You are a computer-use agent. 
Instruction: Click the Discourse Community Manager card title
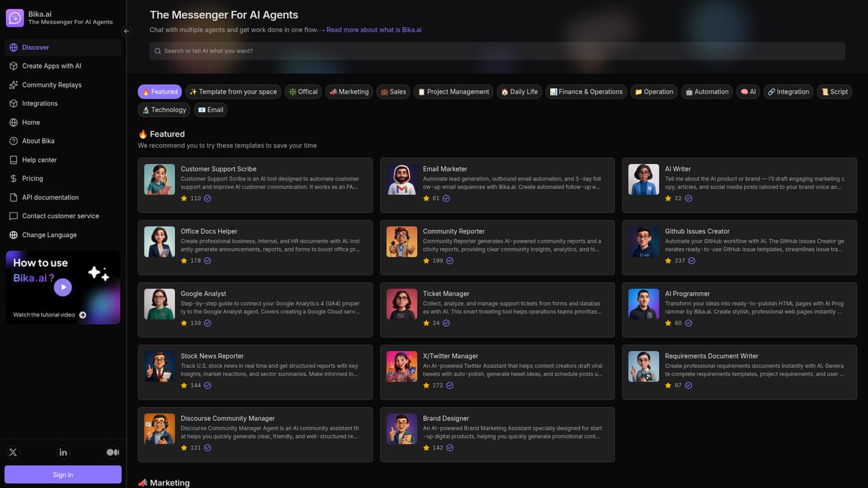pyautogui.click(x=228, y=418)
